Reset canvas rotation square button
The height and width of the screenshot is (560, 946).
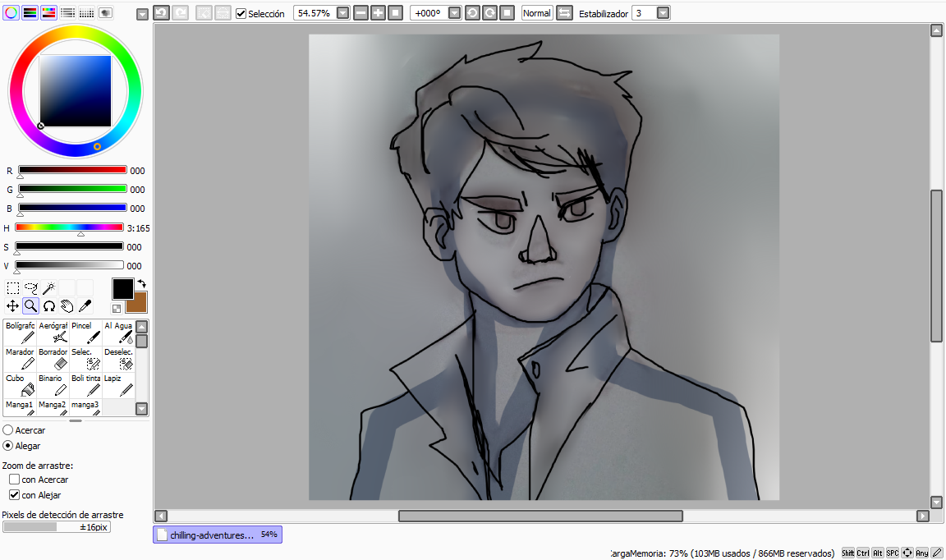(507, 12)
